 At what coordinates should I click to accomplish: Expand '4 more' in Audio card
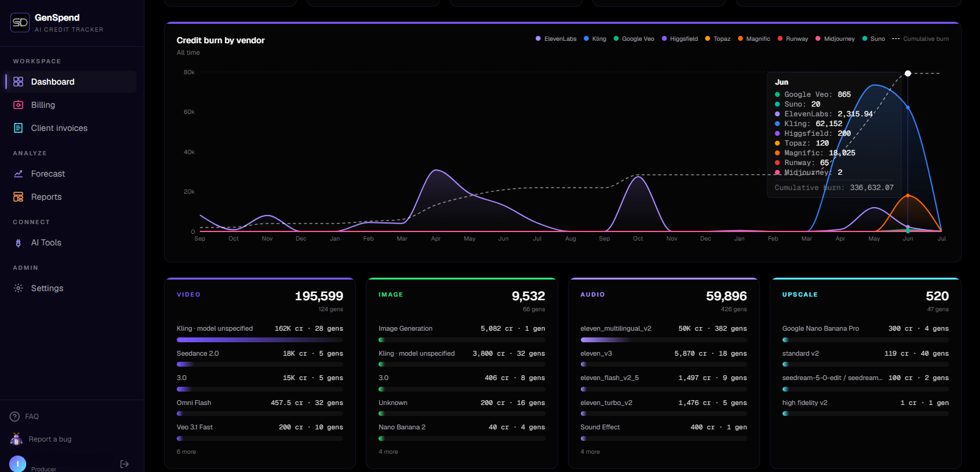click(x=590, y=452)
